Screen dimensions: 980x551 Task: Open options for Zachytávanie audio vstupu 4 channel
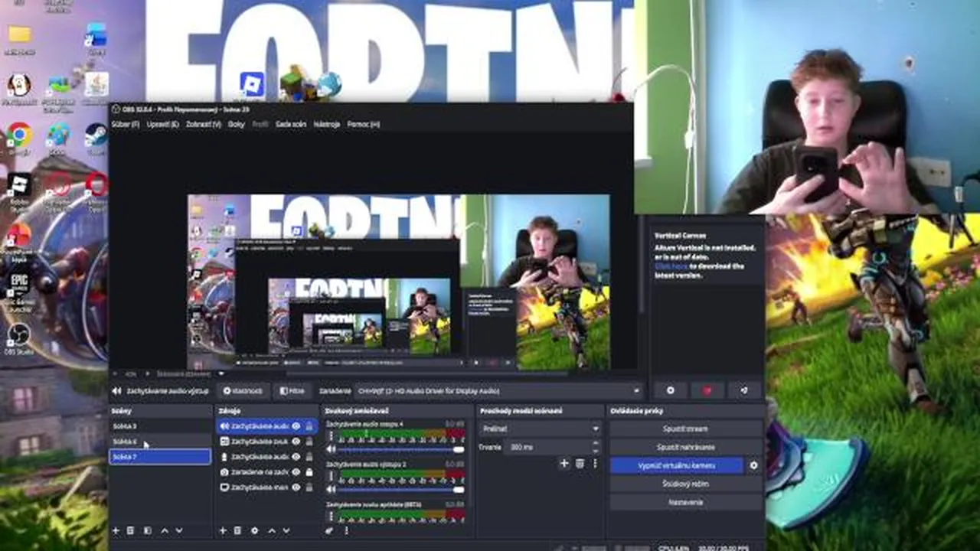coord(332,436)
